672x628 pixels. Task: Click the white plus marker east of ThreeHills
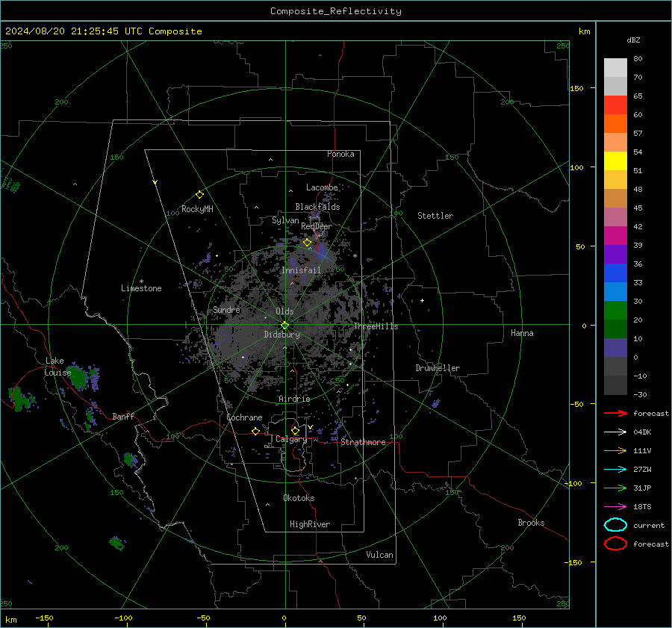tap(422, 300)
